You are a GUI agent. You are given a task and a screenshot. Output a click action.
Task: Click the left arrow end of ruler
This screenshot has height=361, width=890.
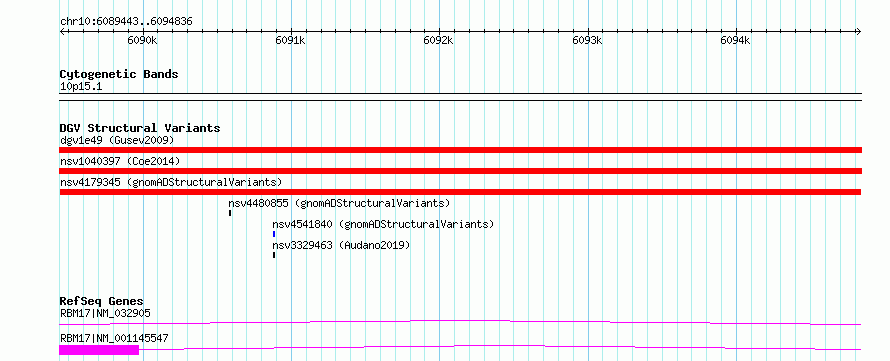[x=62, y=31]
